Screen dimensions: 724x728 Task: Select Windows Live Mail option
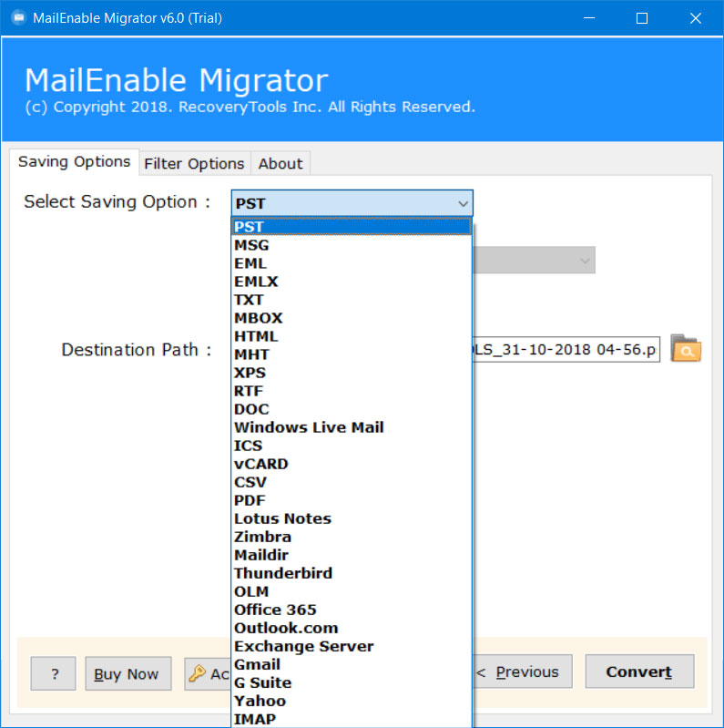point(352,427)
